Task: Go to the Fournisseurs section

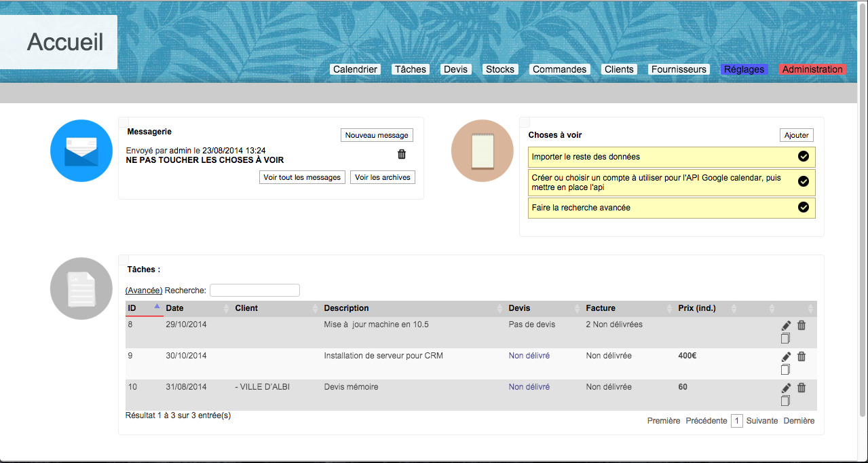Action: pos(679,69)
